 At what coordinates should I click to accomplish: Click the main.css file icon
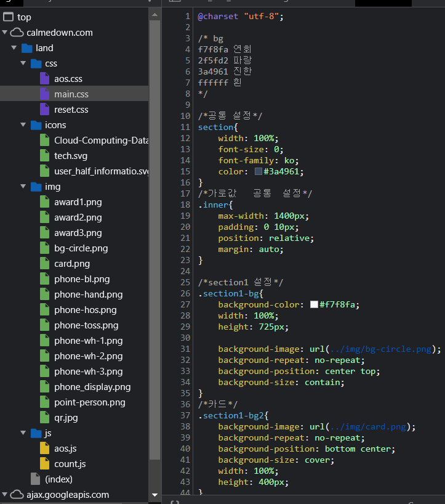tap(45, 94)
